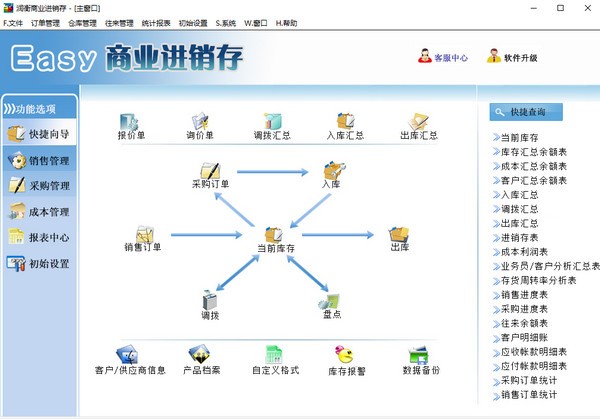Screen dimensions: 600x419
Task: Open 入库汇总 in quick query list
Action: pos(515,195)
